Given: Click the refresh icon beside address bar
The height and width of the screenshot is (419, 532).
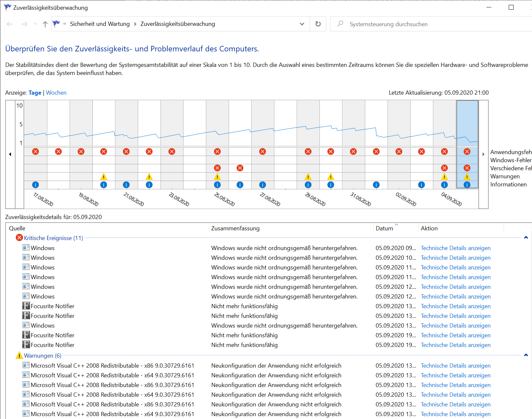Looking at the screenshot, I should (x=318, y=24).
